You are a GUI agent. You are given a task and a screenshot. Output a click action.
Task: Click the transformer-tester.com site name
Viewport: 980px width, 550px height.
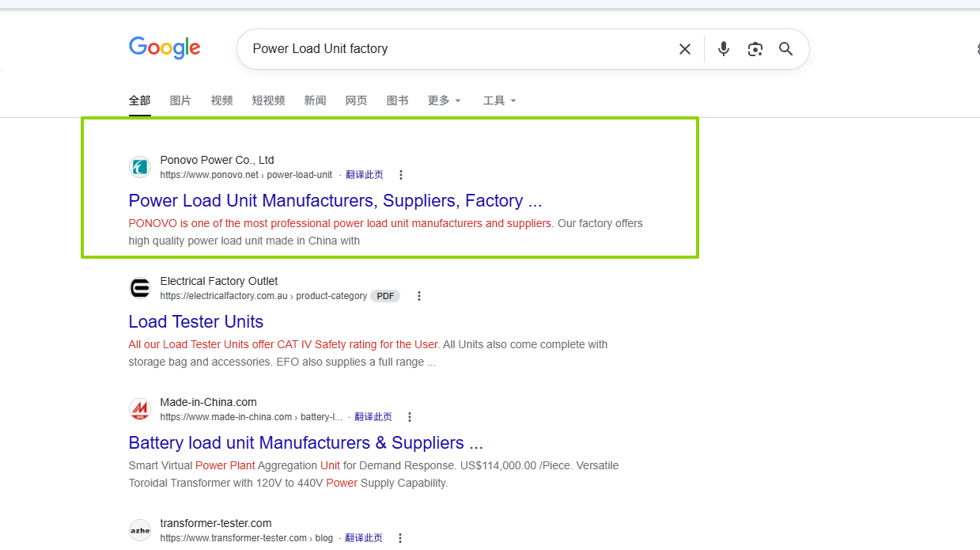(216, 523)
